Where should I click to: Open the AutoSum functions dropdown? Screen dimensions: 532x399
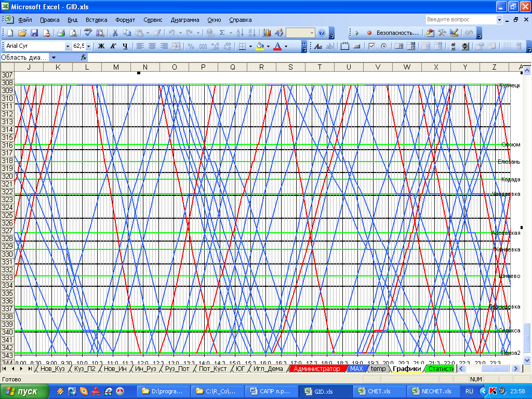click(x=231, y=33)
